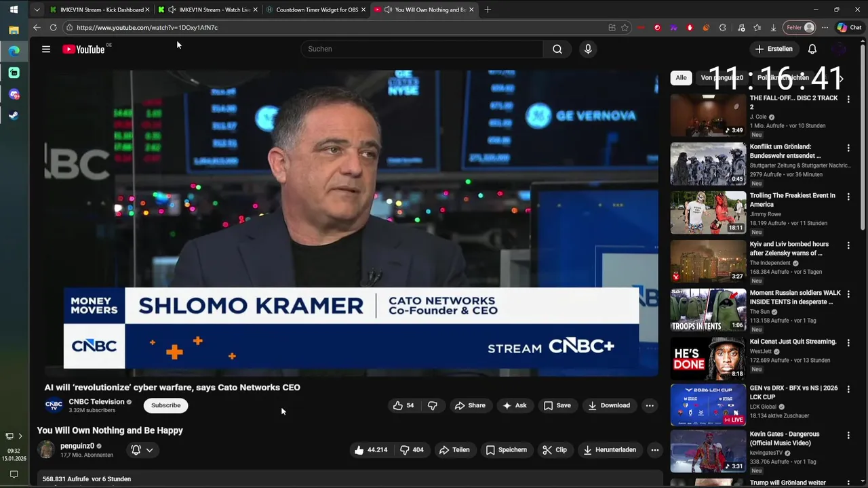Add page to favorites star icon
The width and height of the screenshot is (868, 488).
(625, 28)
